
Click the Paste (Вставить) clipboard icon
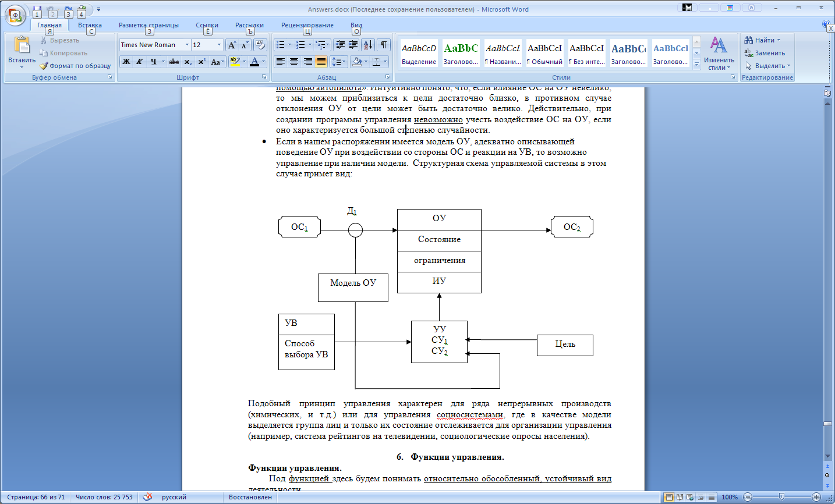(22, 46)
